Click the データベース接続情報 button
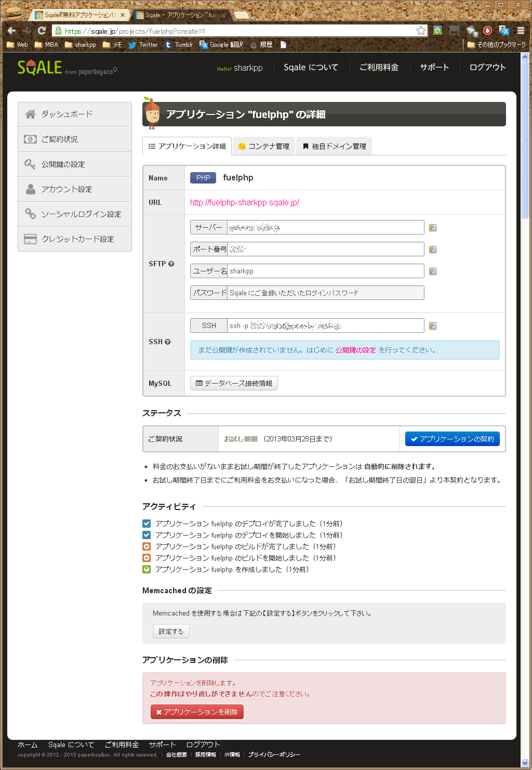This screenshot has height=770, width=532. point(234,383)
